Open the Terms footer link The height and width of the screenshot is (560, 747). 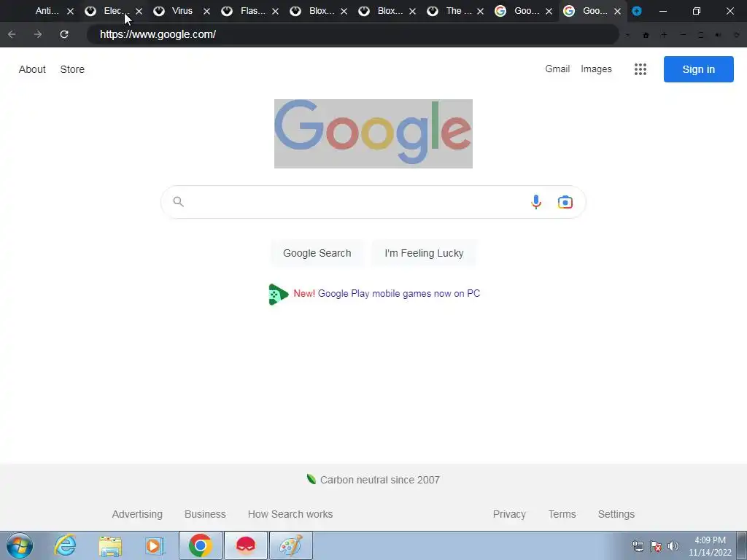562,514
